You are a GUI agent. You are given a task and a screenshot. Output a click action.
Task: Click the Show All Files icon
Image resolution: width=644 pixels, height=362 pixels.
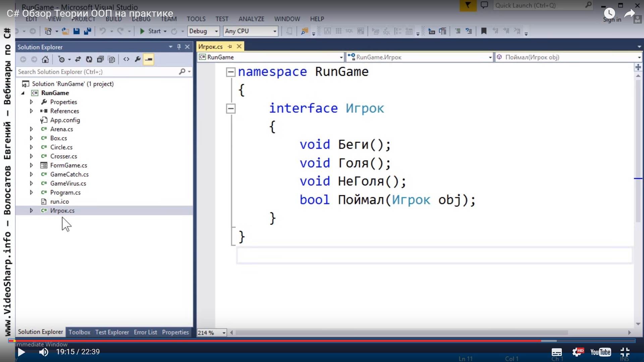[x=112, y=59]
